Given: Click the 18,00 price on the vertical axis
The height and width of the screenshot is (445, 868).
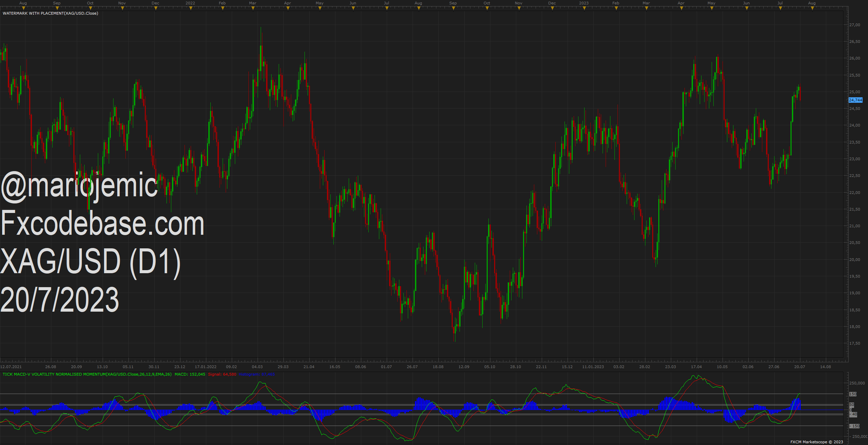Looking at the screenshot, I should (x=855, y=327).
